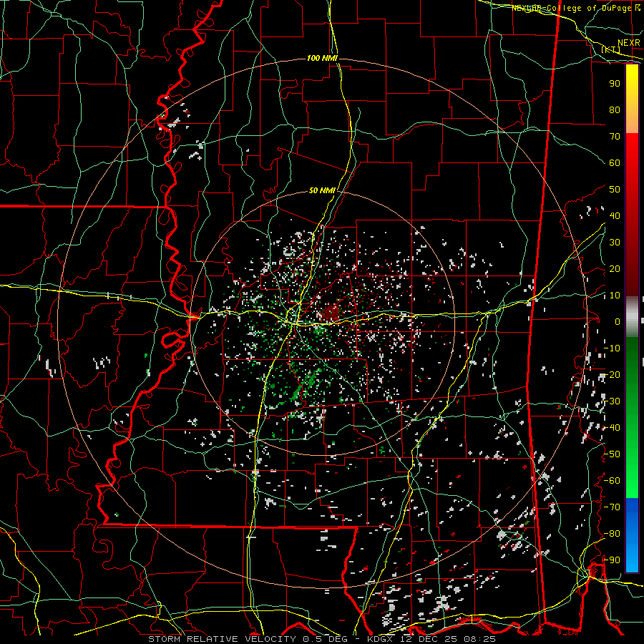Click the -70 value on velocity scale
The image size is (644, 644).
tap(613, 507)
